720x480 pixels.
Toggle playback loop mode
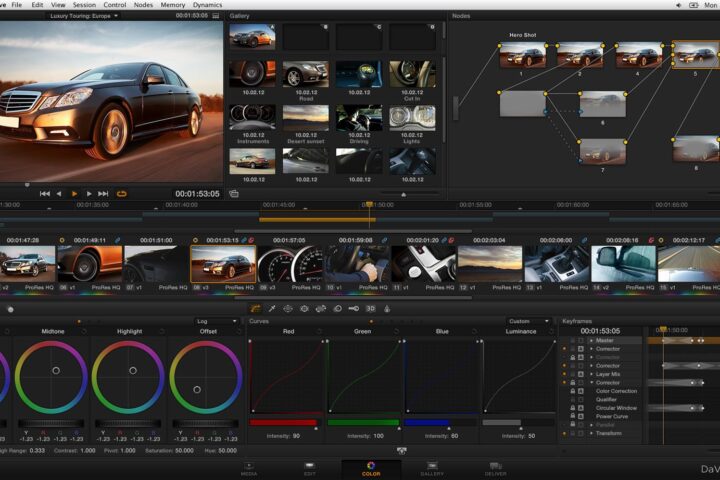pyautogui.click(x=121, y=194)
